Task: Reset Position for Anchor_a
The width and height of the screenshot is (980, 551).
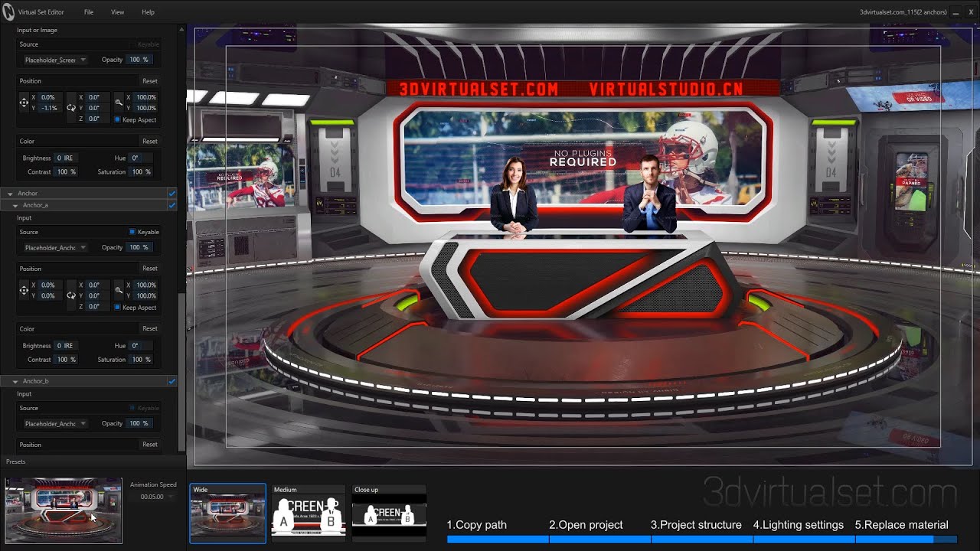Action: (150, 269)
